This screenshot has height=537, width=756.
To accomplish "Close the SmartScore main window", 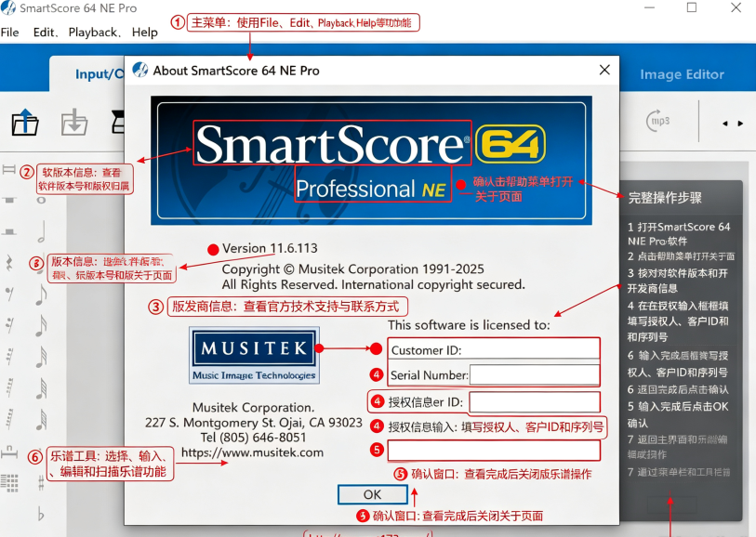I will [736, 7].
